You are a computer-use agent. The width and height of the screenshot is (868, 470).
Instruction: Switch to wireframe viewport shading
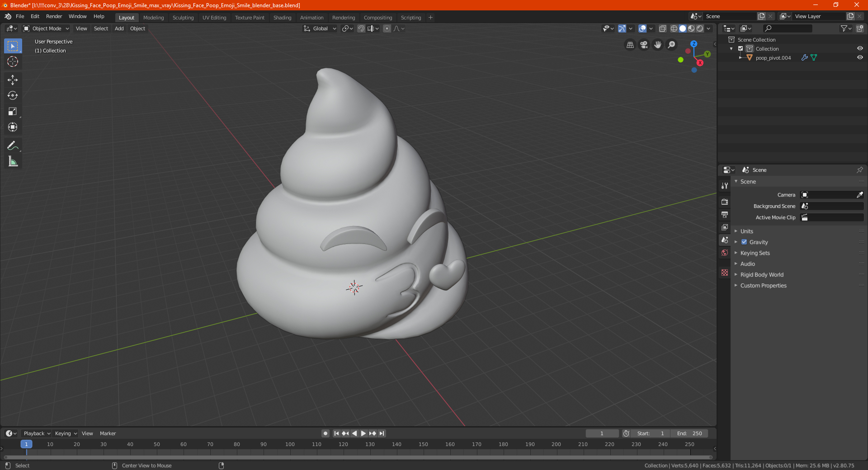tap(674, 28)
